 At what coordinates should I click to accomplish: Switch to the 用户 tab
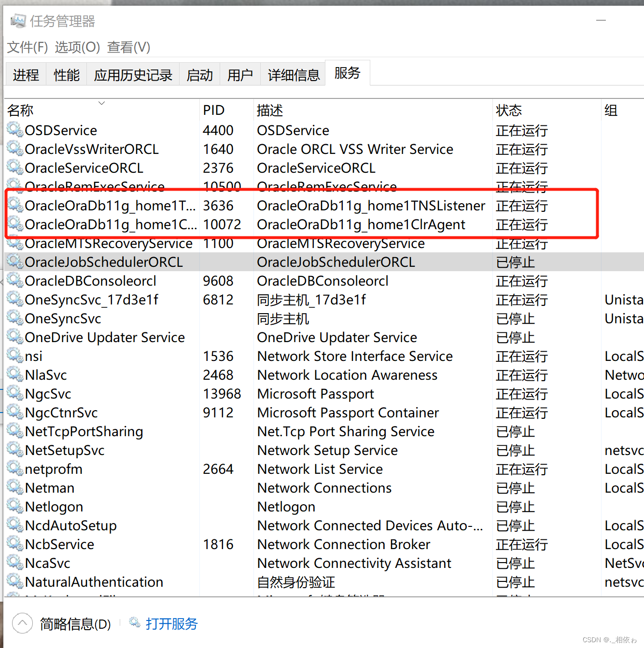[240, 75]
